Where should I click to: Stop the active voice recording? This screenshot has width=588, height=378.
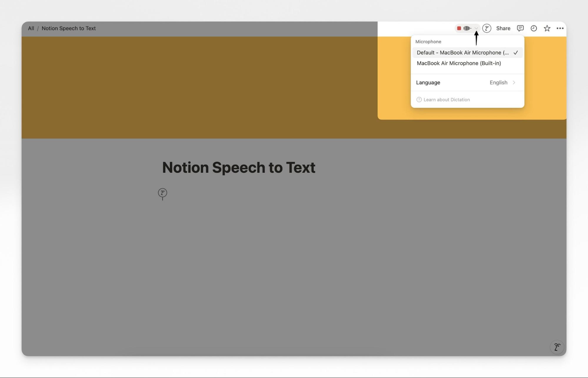(459, 28)
